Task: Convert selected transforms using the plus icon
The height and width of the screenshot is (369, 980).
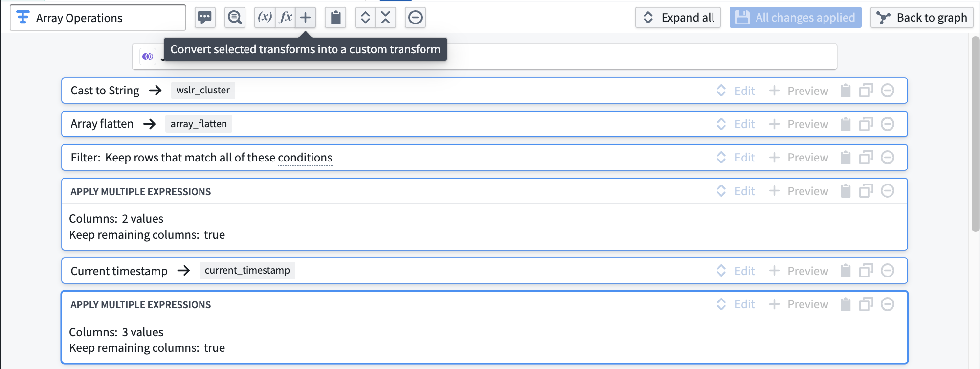Action: pos(306,18)
